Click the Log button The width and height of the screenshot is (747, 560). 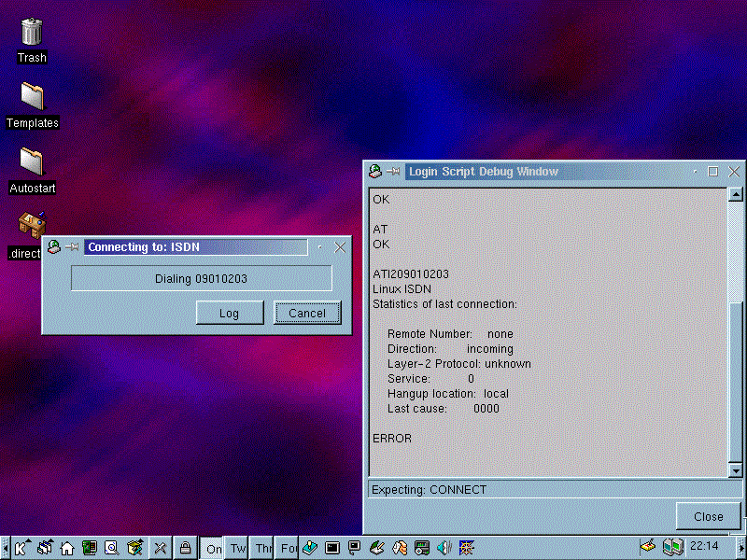pos(230,313)
